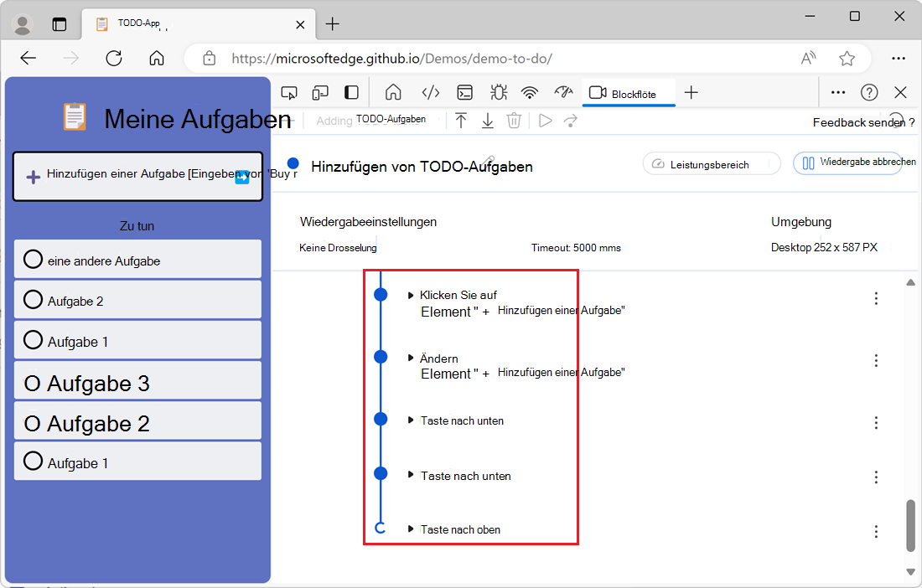Select the inspect element tool
Screen dimensions: 922x588
tap(288, 92)
